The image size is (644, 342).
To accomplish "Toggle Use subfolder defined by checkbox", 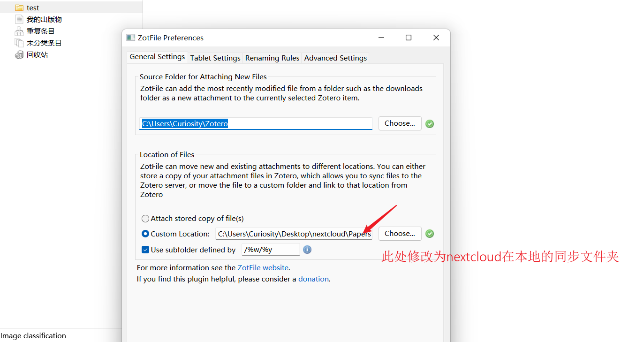I will 145,250.
